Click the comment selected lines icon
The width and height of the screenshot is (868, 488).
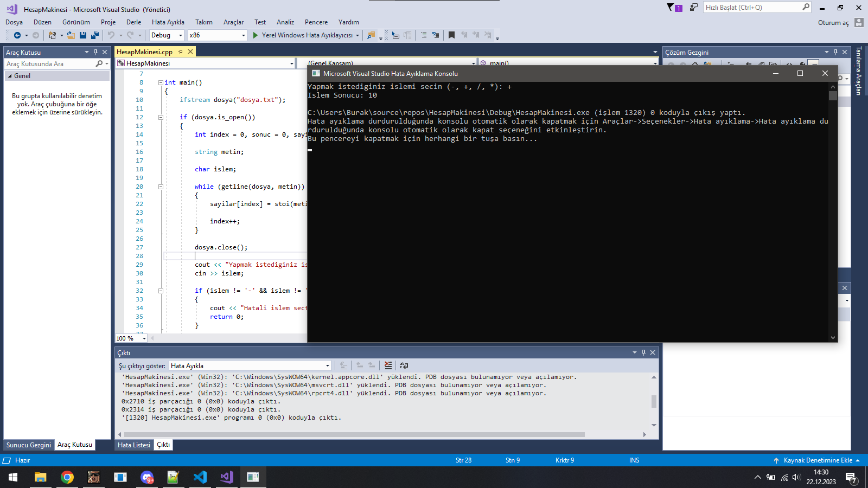click(x=424, y=35)
